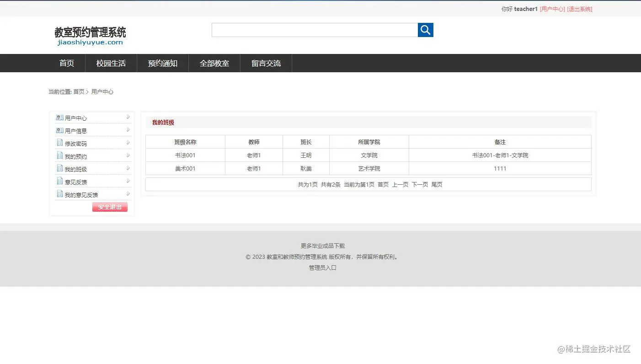Click the 艺术学院 college cell
Image resolution: width=641 pixels, height=364 pixels.
coord(369,168)
